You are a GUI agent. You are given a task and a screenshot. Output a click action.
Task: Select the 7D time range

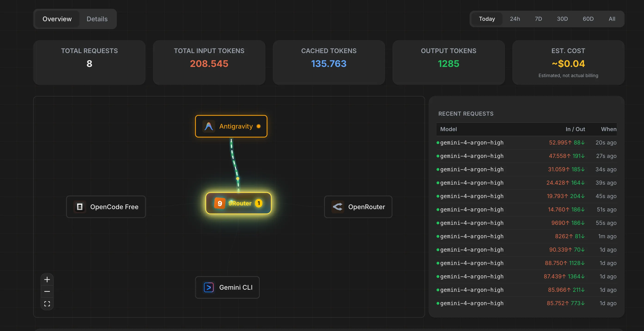click(x=538, y=19)
